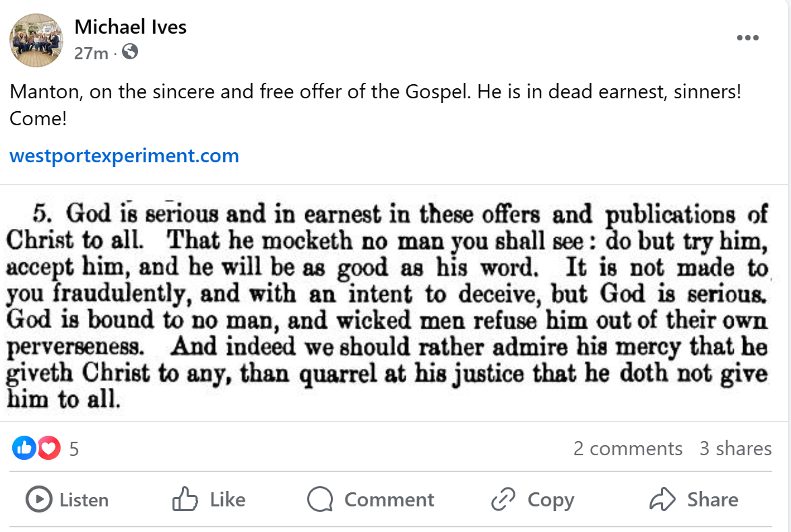The width and height of the screenshot is (791, 532).
Task: Click the blue like reaction emoji
Action: click(x=24, y=448)
